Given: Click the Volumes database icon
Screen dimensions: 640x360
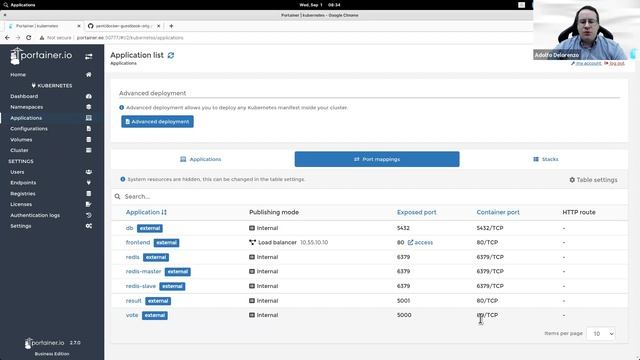Looking at the screenshot, I should pos(89,140).
